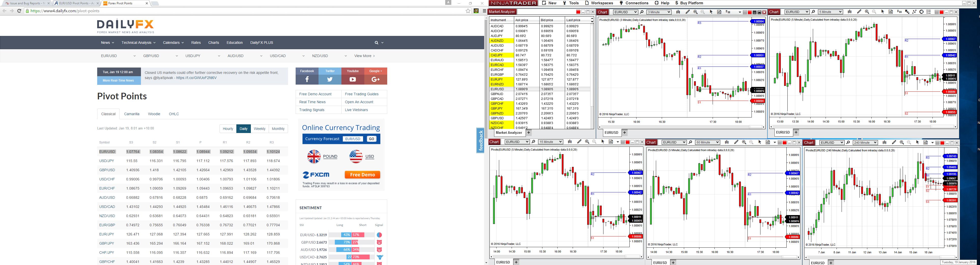
Task: Select the draw pencil on 3 Minute chart
Action: [687, 12]
